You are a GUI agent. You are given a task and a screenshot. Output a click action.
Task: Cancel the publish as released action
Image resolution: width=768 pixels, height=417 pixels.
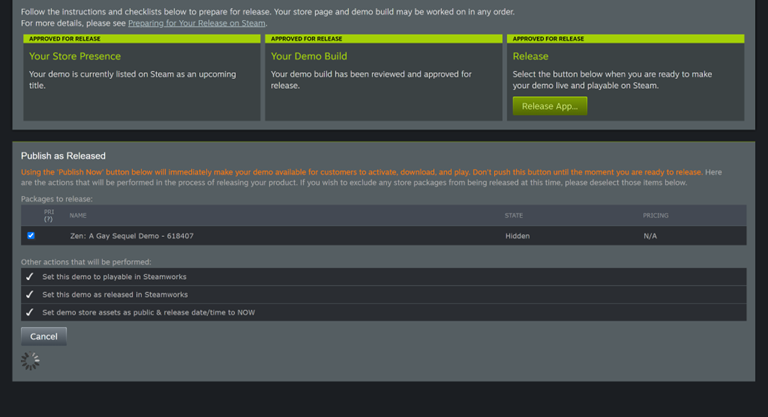point(43,336)
